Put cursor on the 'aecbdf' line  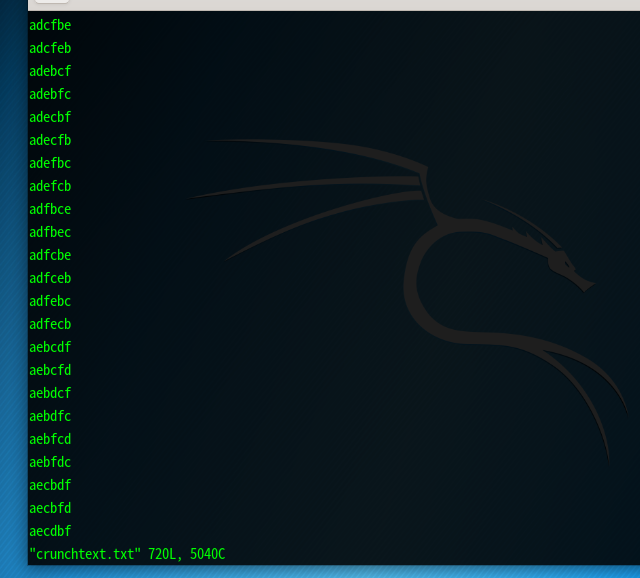click(x=50, y=485)
